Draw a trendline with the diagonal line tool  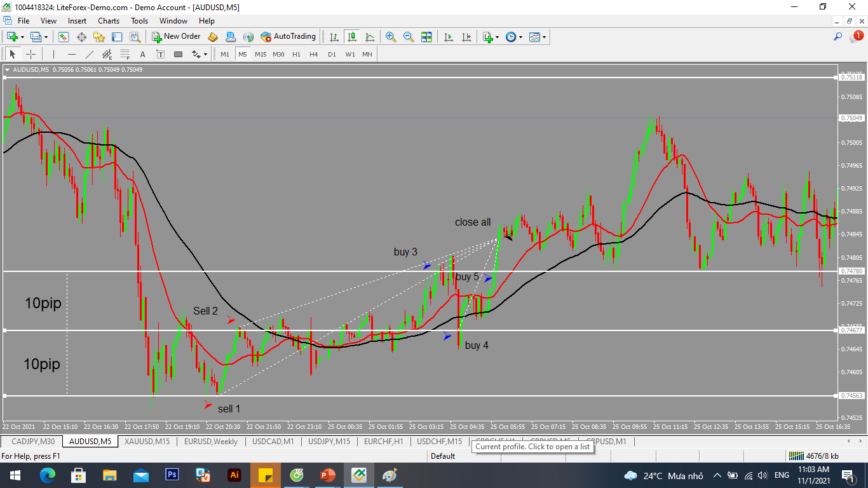click(90, 54)
